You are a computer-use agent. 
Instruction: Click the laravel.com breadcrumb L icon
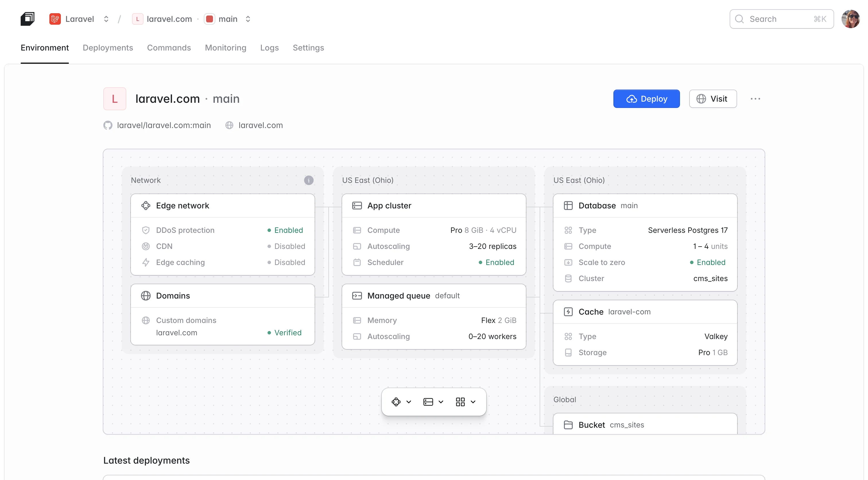(x=137, y=19)
